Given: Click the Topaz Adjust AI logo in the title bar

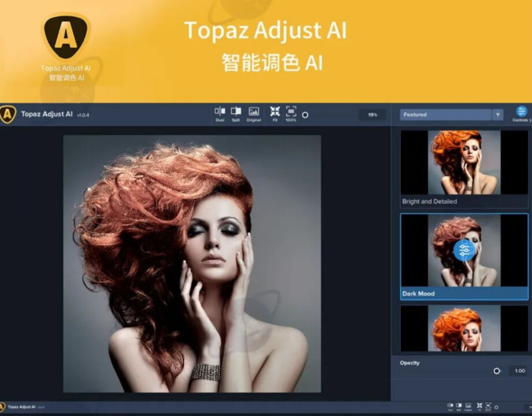Looking at the screenshot, I should [x=8, y=114].
